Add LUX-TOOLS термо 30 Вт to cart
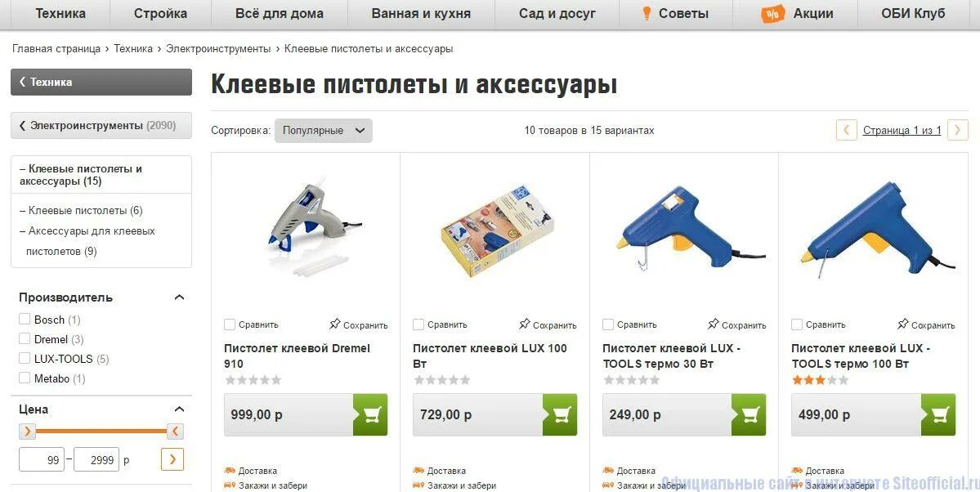Image resolution: width=980 pixels, height=492 pixels. point(748,414)
